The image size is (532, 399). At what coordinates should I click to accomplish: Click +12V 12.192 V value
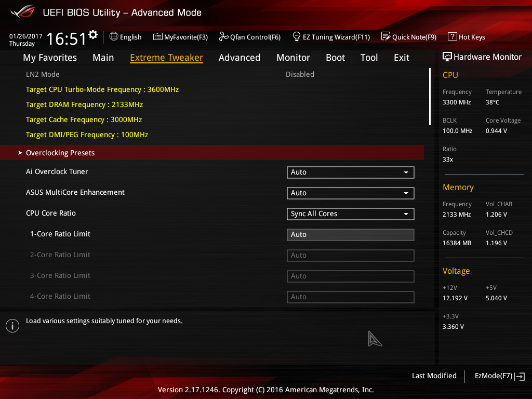coord(455,298)
